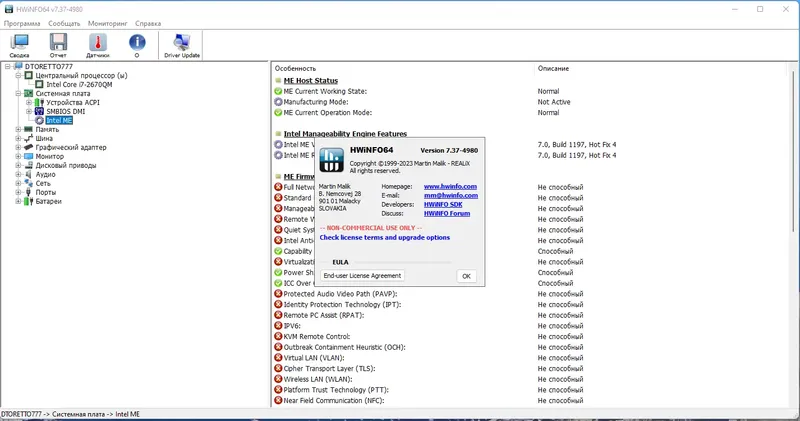Screen dimensions: 800x421
Task: Collapse the DTORETTO777 root node
Action: [8, 66]
